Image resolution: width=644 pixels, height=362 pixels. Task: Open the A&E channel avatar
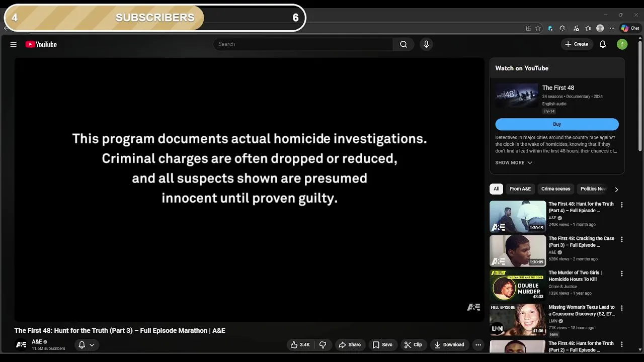[21, 345]
